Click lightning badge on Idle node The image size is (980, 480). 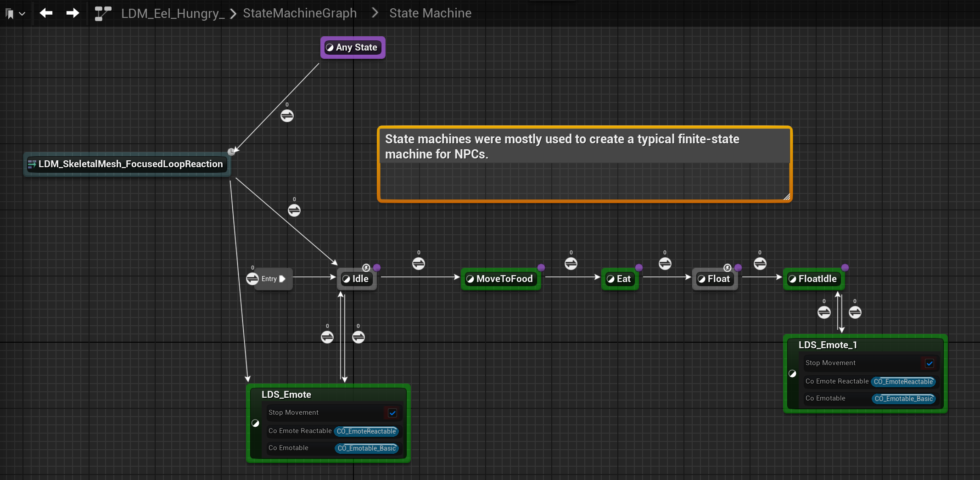click(366, 268)
